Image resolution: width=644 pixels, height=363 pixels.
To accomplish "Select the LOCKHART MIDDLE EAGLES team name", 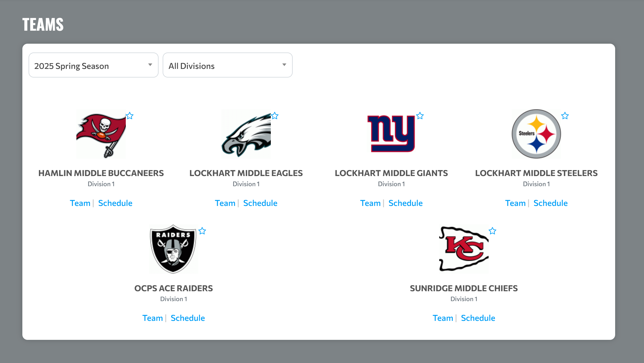I will tap(246, 173).
